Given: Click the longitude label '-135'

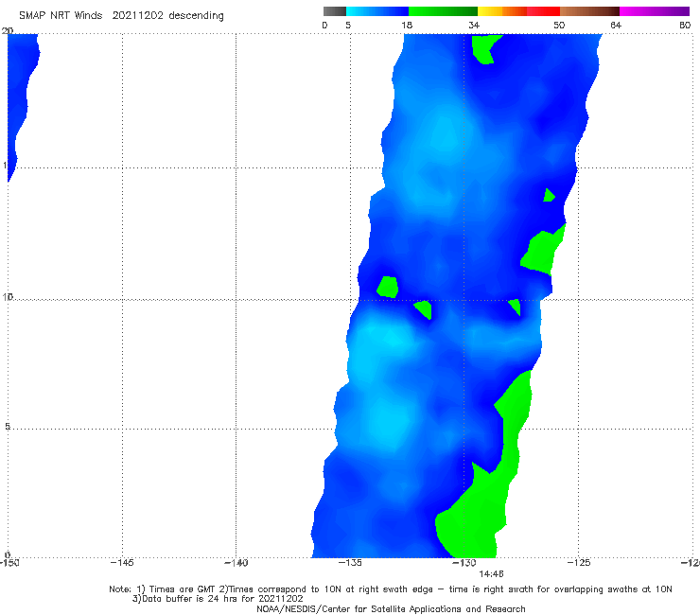Looking at the screenshot, I should pos(350,563).
